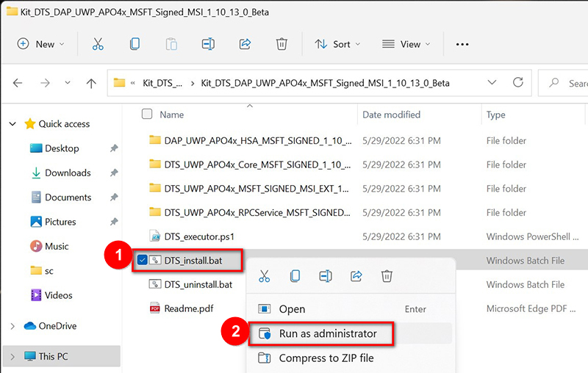This screenshot has height=373, width=588.
Task: Expand the address bar history dropdown
Action: (x=492, y=82)
